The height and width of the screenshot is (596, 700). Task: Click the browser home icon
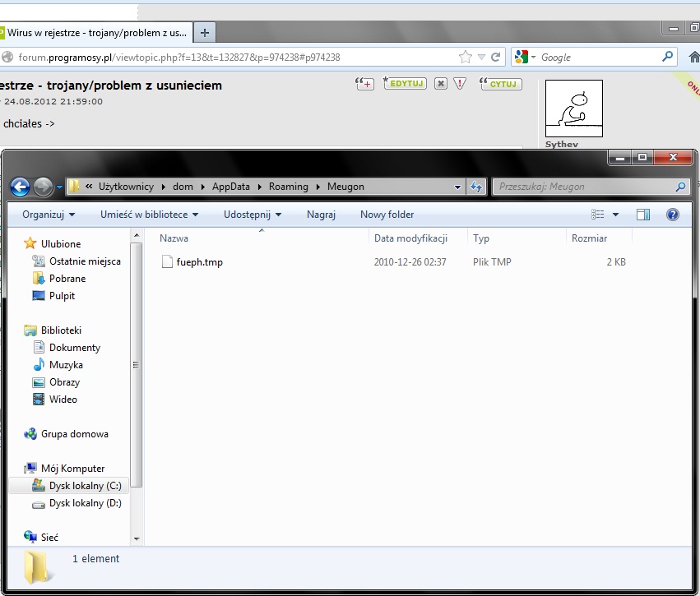(x=693, y=58)
